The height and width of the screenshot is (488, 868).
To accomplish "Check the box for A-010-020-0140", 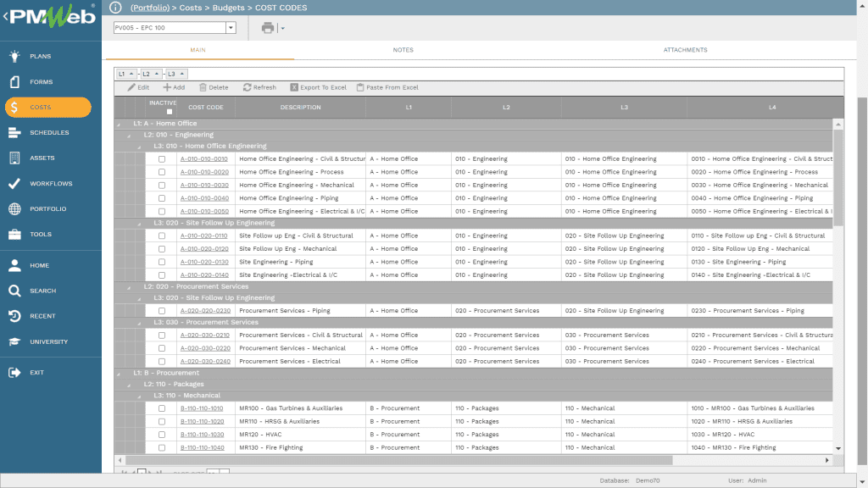I will [x=162, y=275].
